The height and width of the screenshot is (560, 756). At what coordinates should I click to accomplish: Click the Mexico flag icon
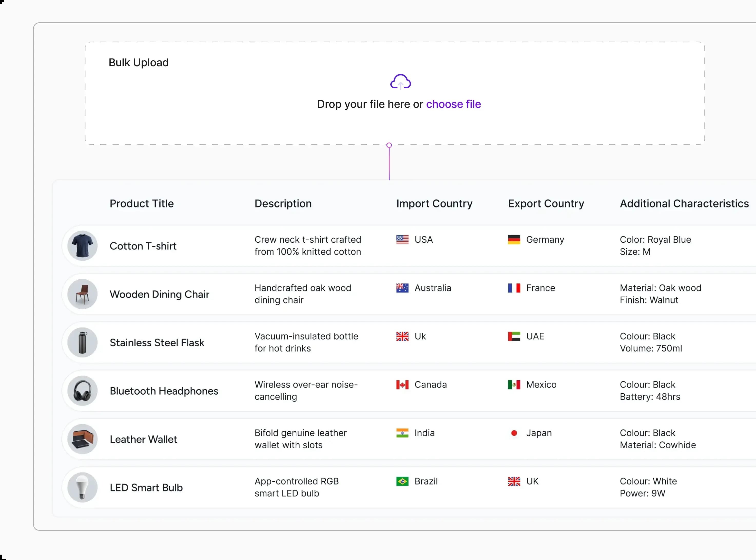click(514, 385)
